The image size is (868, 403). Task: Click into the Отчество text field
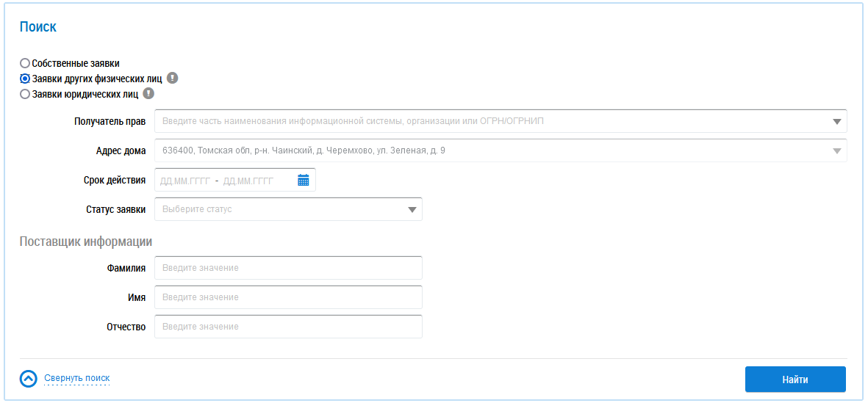pyautogui.click(x=288, y=327)
